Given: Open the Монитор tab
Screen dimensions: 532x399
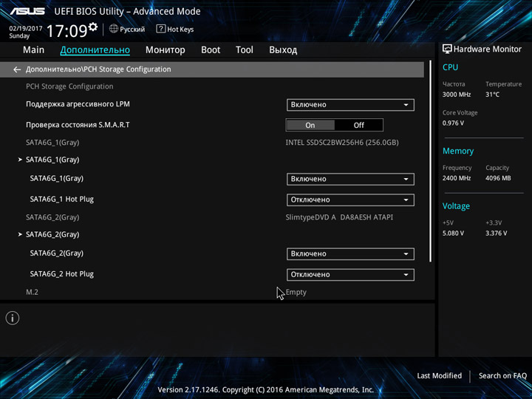Looking at the screenshot, I should pyautogui.click(x=166, y=50).
